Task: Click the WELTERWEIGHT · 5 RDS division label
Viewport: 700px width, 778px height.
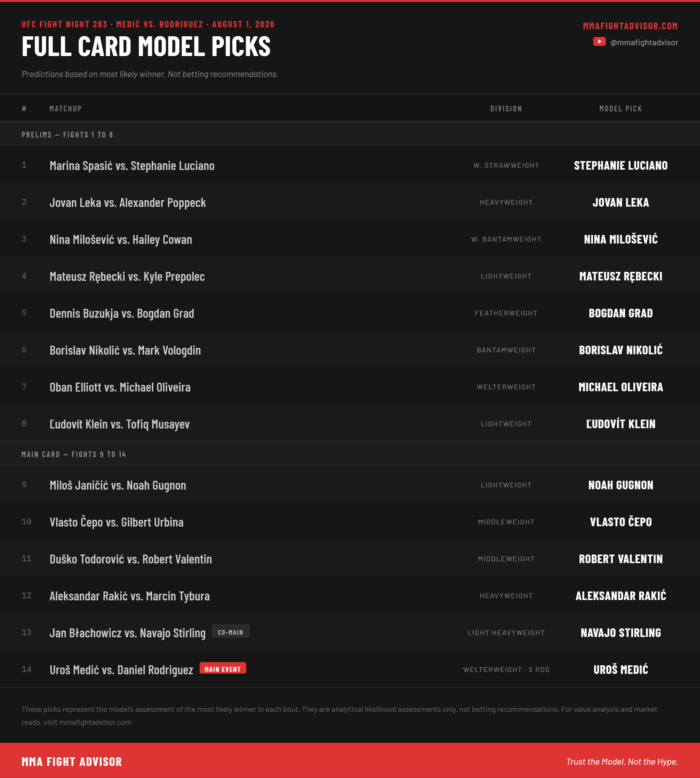Action: pyautogui.click(x=506, y=669)
